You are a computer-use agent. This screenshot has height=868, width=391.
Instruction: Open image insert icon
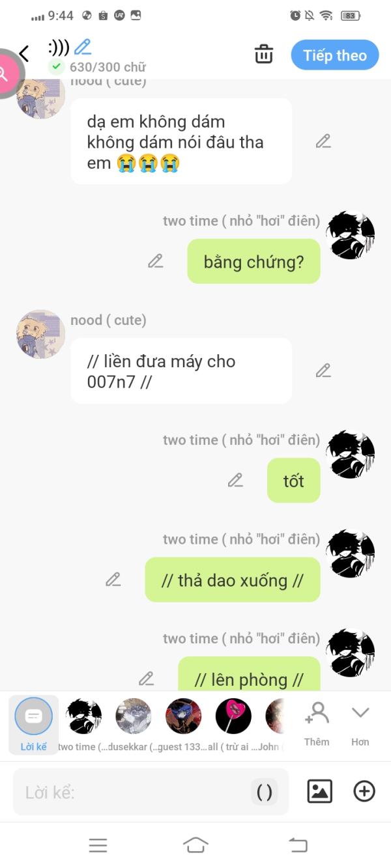point(319,791)
